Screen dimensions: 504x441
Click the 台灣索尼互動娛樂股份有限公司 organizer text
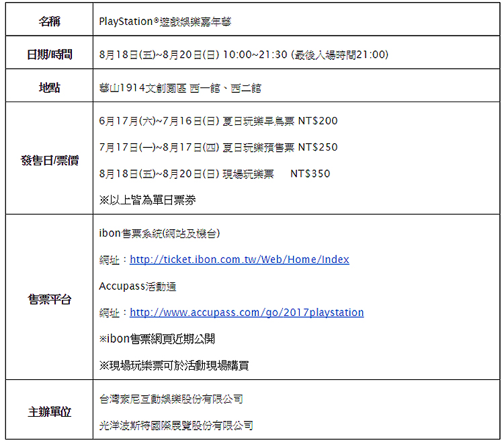pos(171,399)
